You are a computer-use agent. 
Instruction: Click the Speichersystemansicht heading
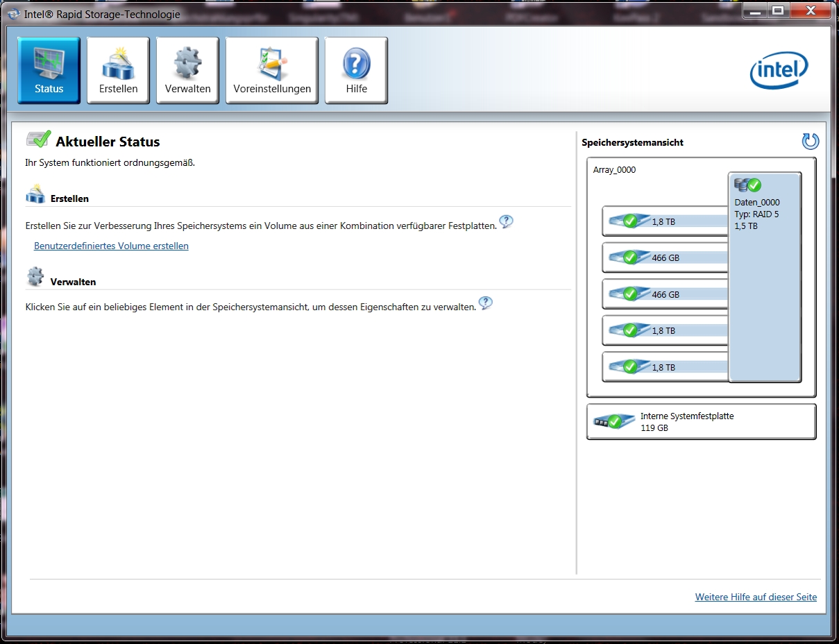pos(632,142)
